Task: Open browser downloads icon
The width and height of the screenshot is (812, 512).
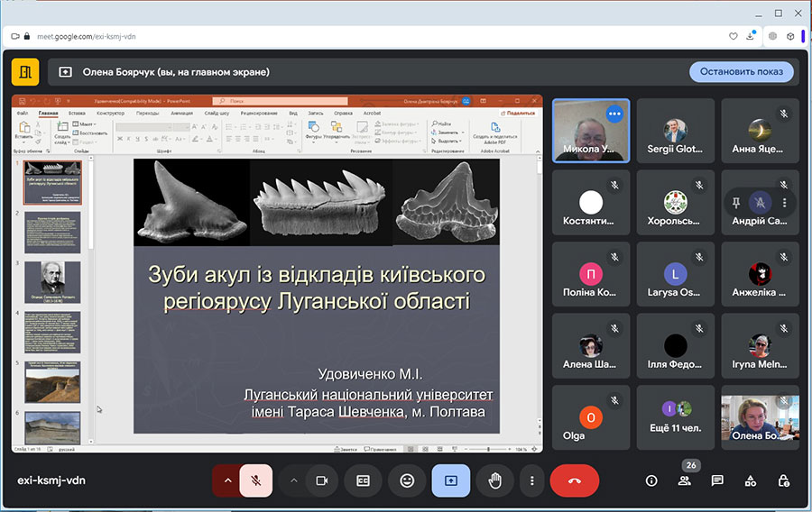Action: 750,36
